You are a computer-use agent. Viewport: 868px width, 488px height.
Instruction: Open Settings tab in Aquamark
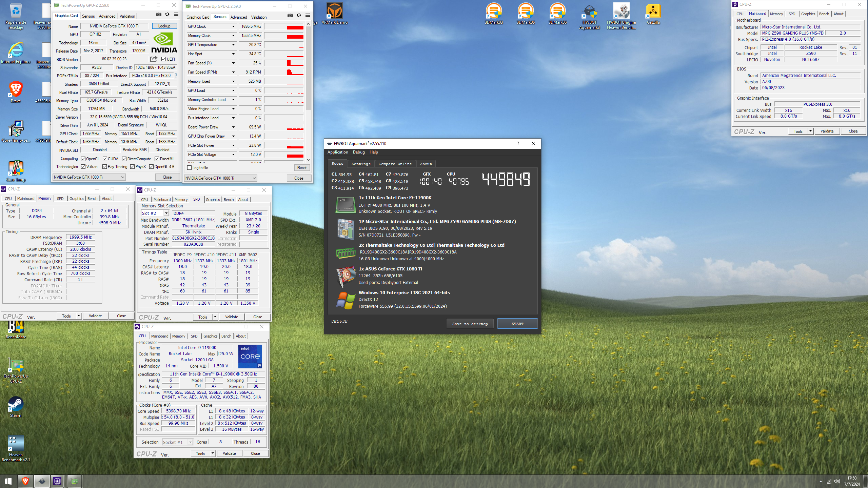[x=361, y=164]
